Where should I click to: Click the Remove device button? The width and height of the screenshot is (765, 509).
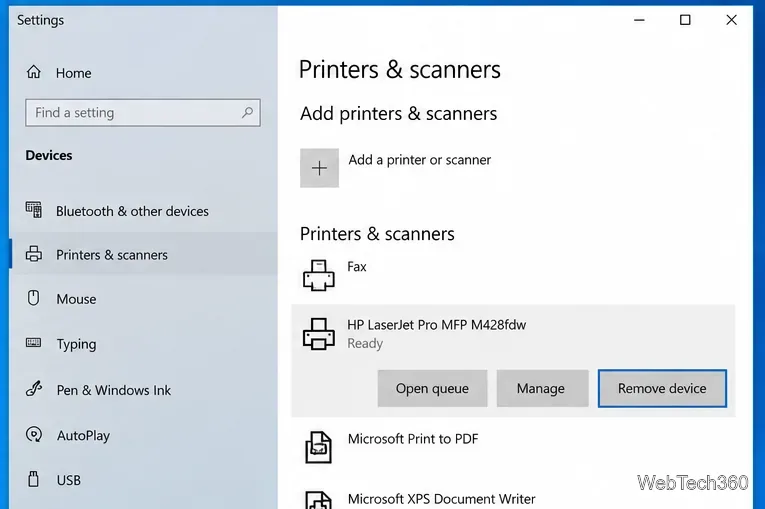(662, 388)
